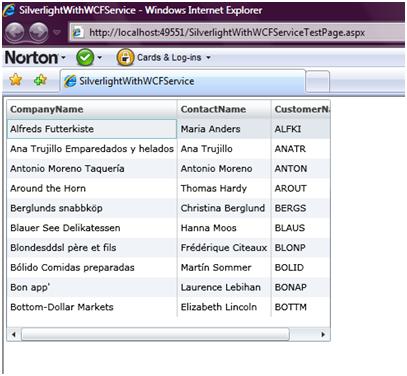Image resolution: width=407 pixels, height=376 pixels.
Task: Select the Around the Horn cell
Action: pyautogui.click(x=92, y=188)
